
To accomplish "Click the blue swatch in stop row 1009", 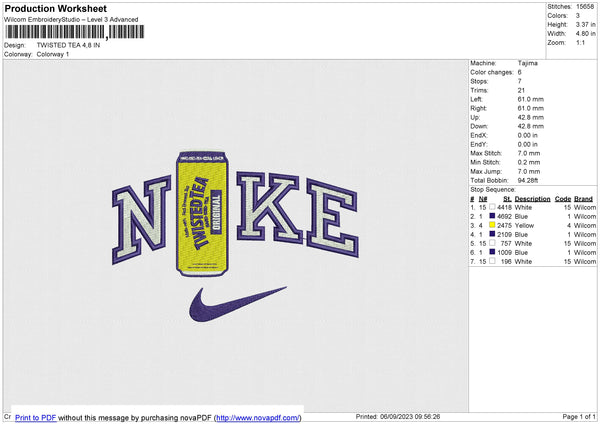I will point(492,252).
